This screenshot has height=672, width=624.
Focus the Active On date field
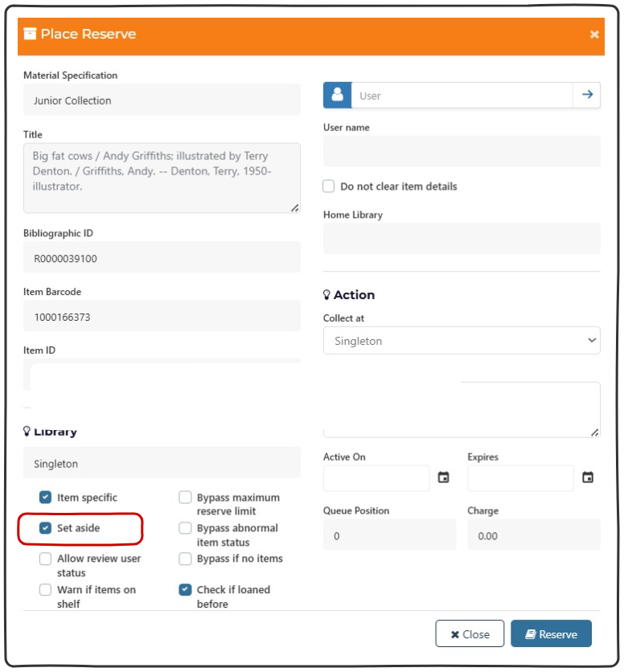[376, 478]
